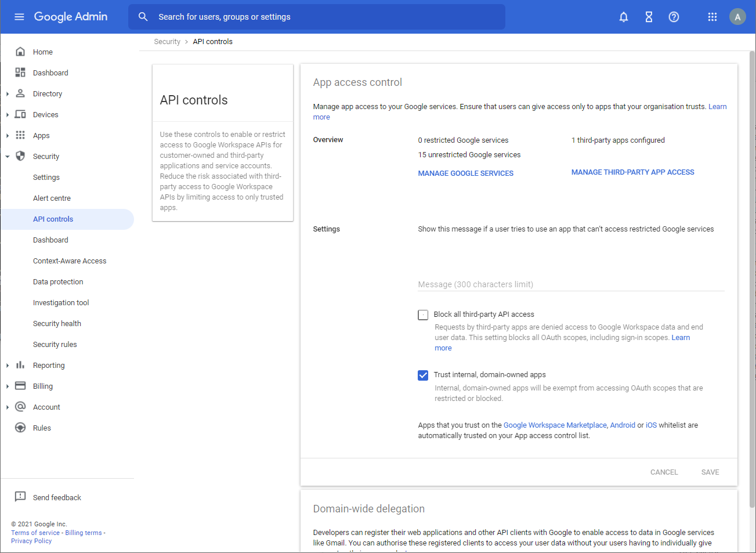The width and height of the screenshot is (756, 553).
Task: Click the SAVE button
Action: 710,472
